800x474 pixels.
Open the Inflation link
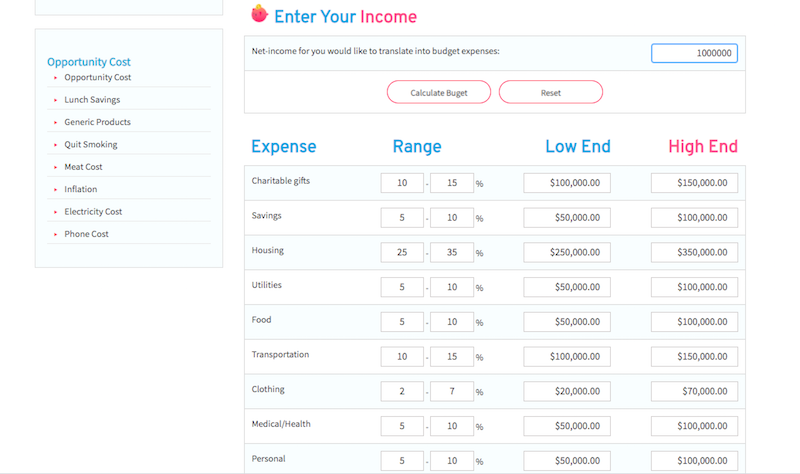pos(81,189)
